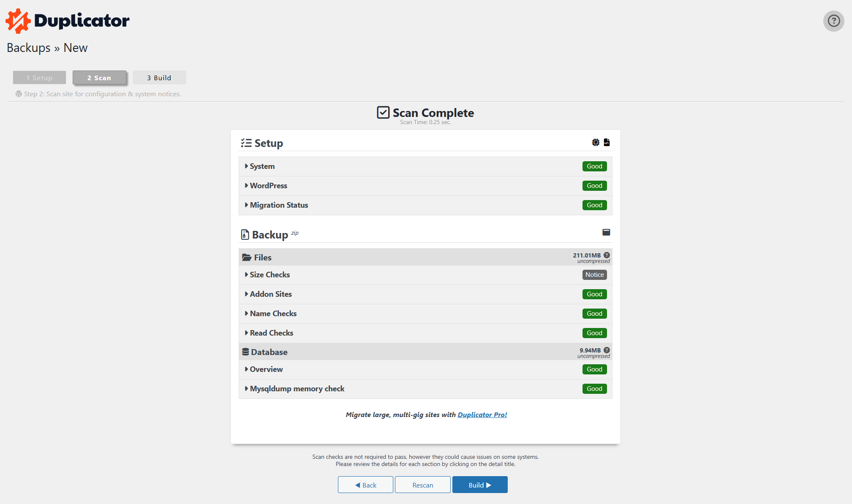
Task: Click the Database stack icon
Action: point(245,352)
